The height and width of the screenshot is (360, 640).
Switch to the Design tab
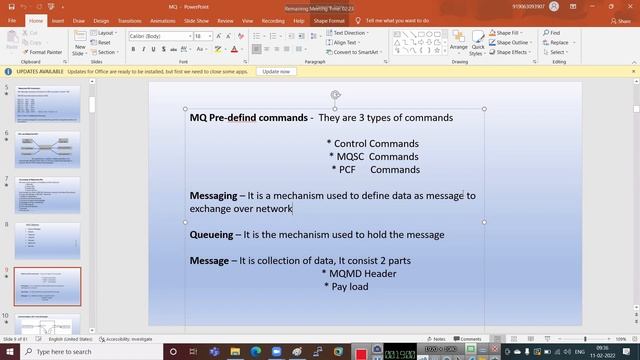tap(101, 20)
